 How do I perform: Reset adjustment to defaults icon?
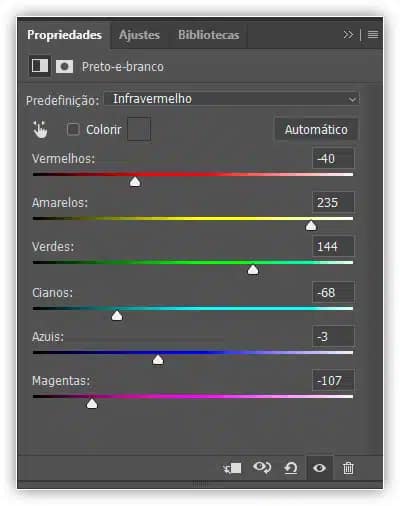(x=291, y=468)
